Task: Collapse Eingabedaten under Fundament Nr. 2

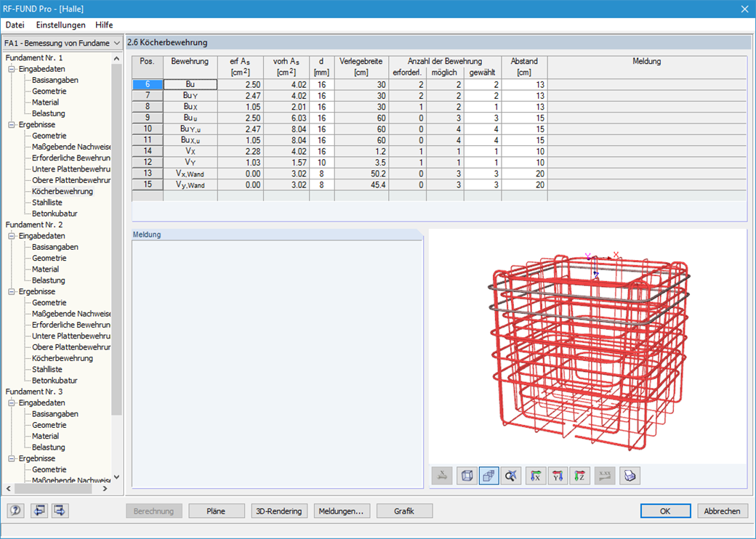Action: [x=12, y=236]
